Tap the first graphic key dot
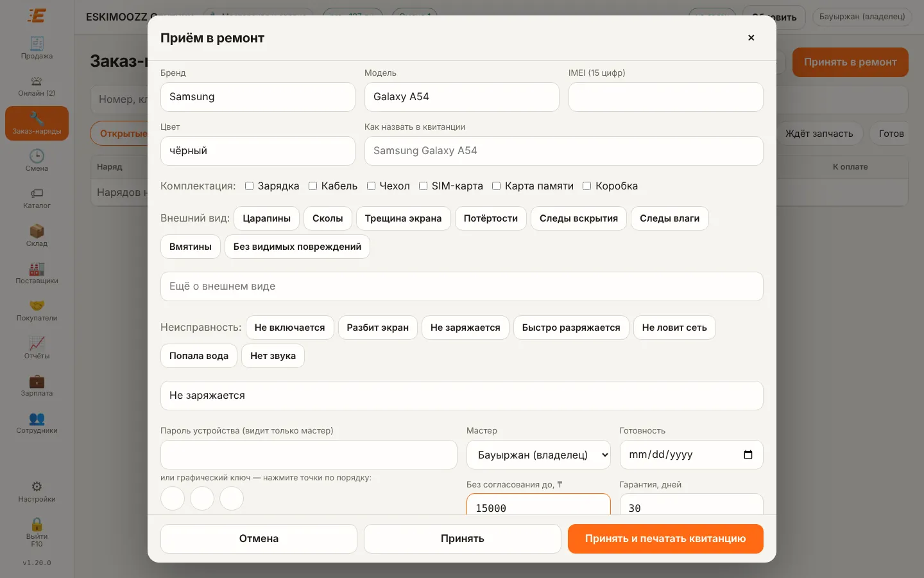The width and height of the screenshot is (924, 578). pyautogui.click(x=173, y=498)
